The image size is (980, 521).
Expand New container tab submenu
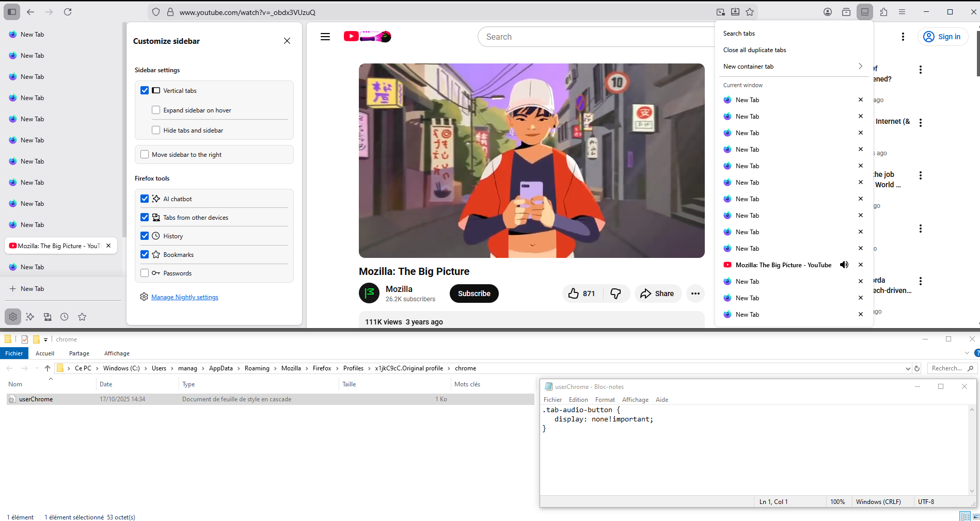(x=860, y=66)
